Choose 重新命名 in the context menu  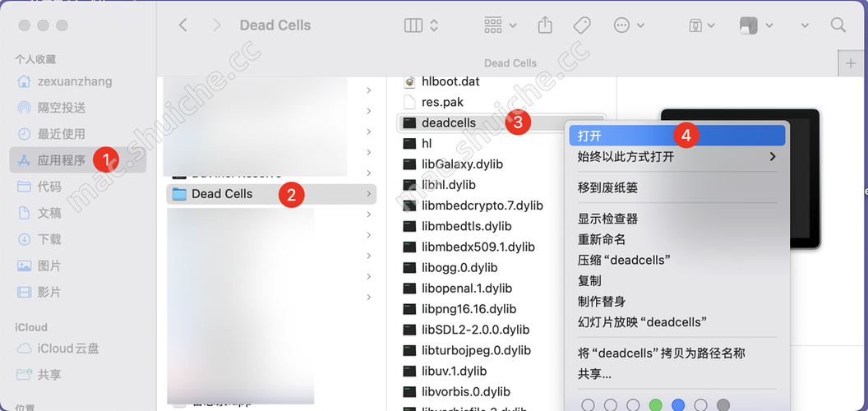tap(676, 239)
